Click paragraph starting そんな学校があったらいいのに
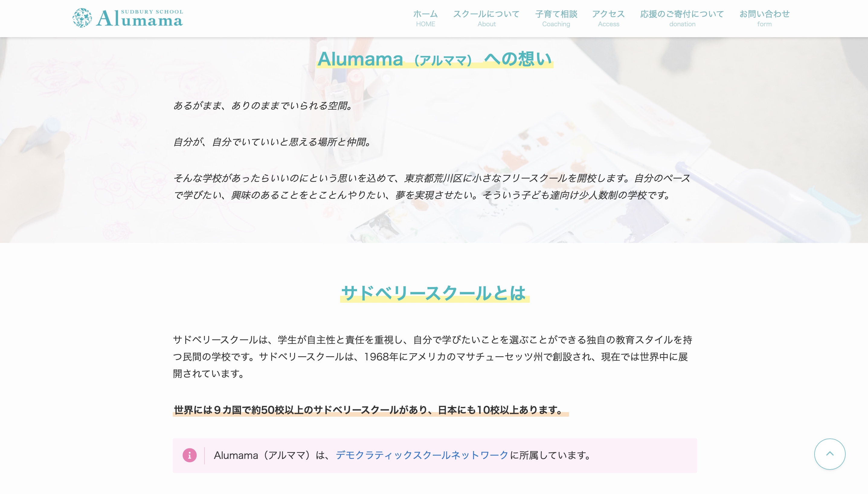Image resolution: width=868 pixels, height=494 pixels. click(432, 187)
